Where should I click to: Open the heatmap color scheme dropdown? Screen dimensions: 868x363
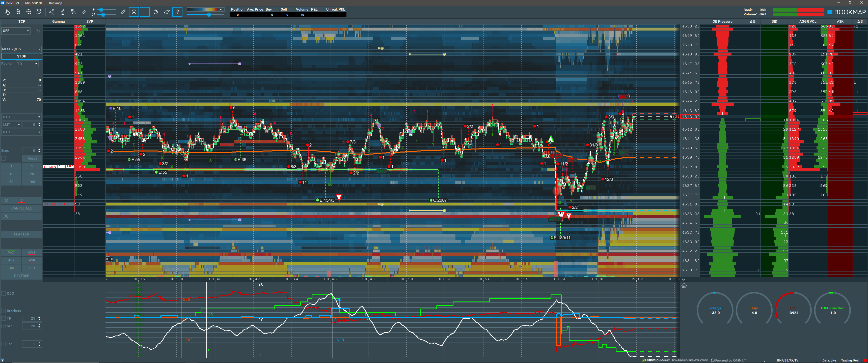click(x=221, y=9)
